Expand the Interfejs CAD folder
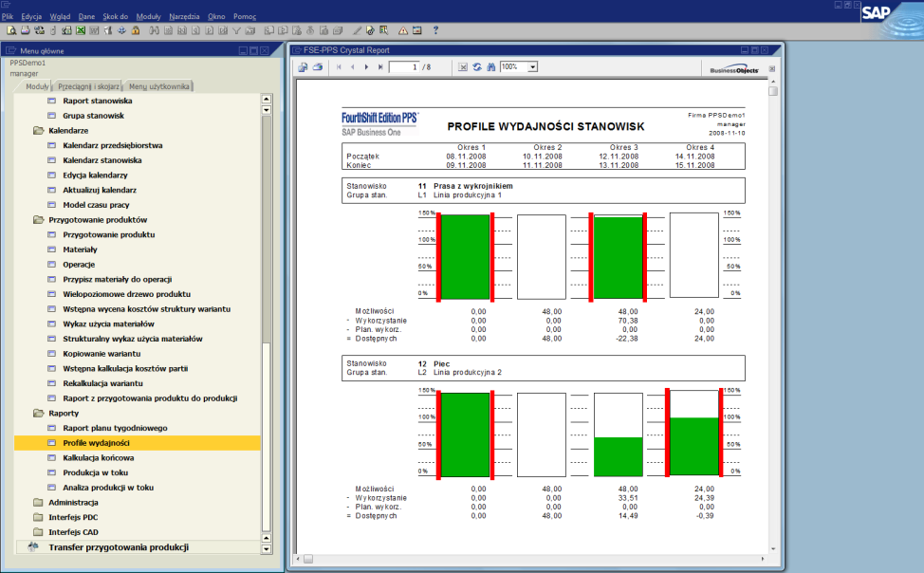 39,532
